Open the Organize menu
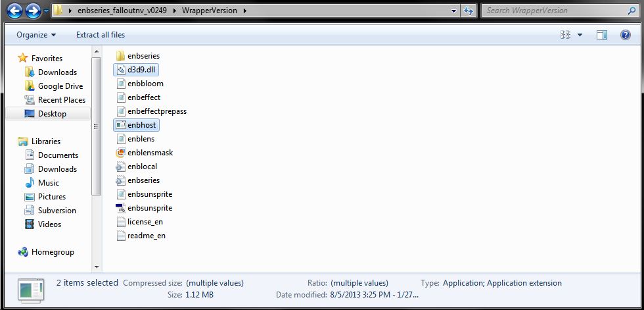 [36, 35]
